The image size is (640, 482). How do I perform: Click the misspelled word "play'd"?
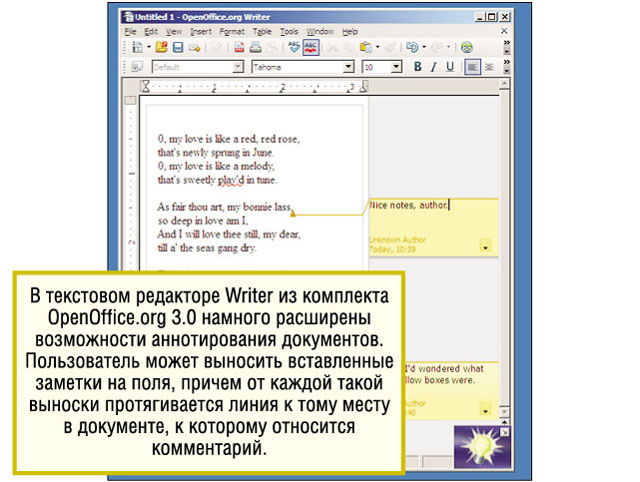231,180
